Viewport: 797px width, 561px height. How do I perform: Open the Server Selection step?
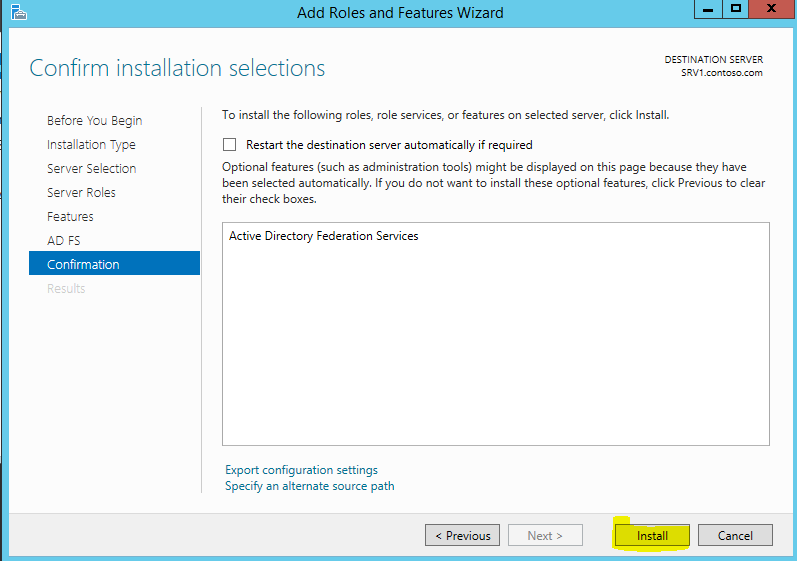pyautogui.click(x=91, y=169)
